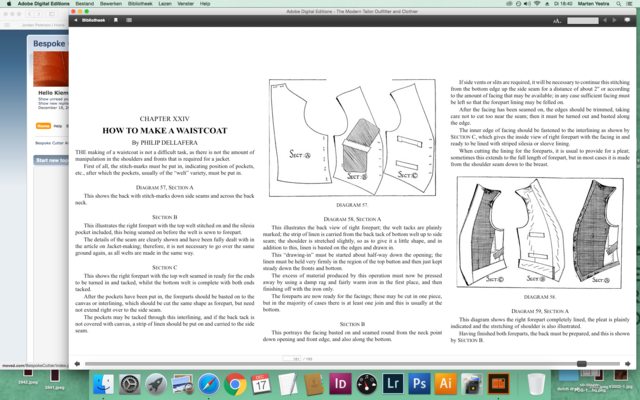Click Safari's forward button in background window
This screenshot has height=400, width=640.
pos(38,14)
